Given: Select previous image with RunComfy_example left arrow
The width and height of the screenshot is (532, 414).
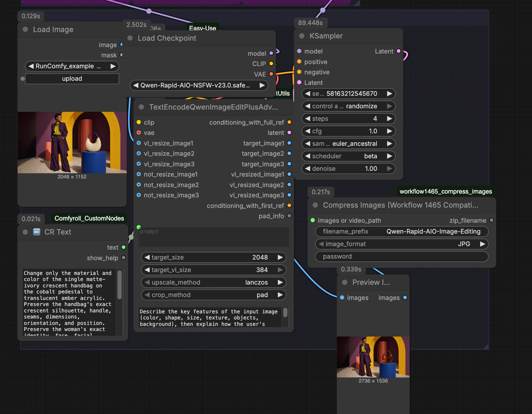Looking at the screenshot, I should point(31,66).
